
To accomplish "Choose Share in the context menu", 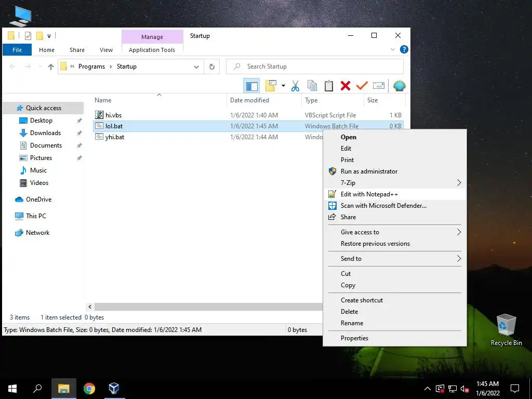I will pos(395,217).
